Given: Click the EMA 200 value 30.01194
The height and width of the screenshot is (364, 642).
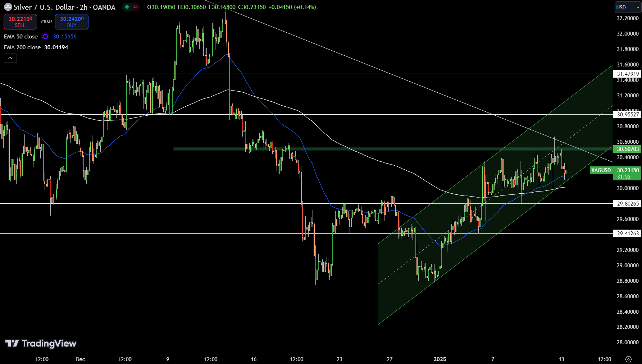Looking at the screenshot, I should pyautogui.click(x=56, y=47).
